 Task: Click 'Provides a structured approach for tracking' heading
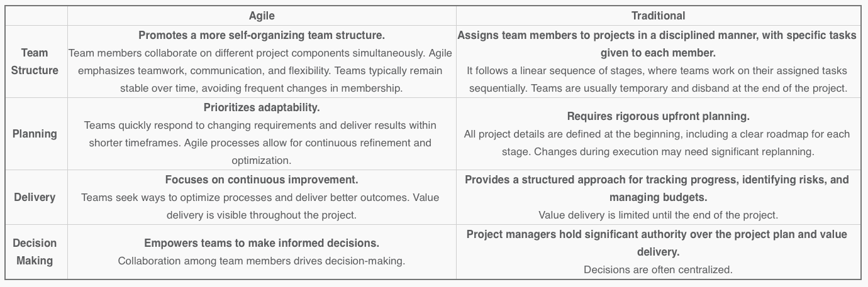pyautogui.click(x=657, y=188)
